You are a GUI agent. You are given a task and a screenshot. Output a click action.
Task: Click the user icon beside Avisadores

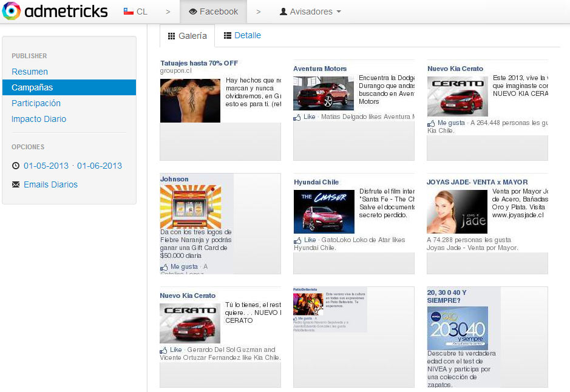(283, 12)
